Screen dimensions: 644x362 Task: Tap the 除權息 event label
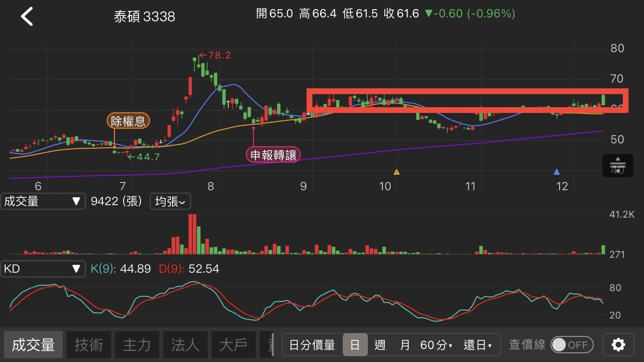[x=128, y=121]
